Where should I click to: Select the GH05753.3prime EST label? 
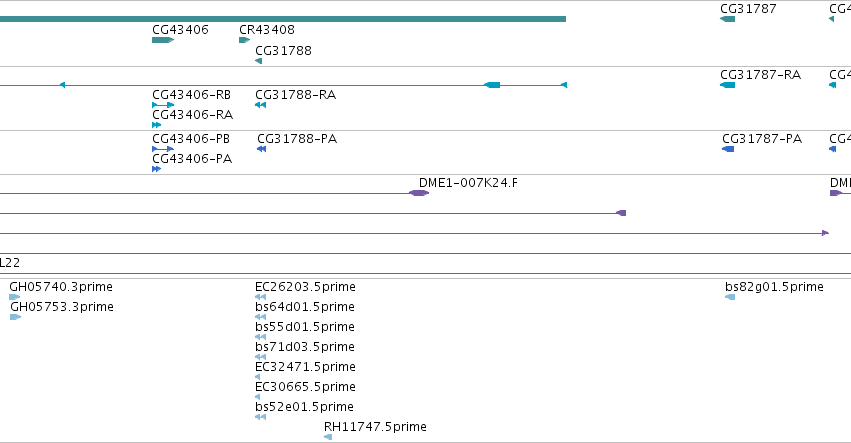(62, 307)
